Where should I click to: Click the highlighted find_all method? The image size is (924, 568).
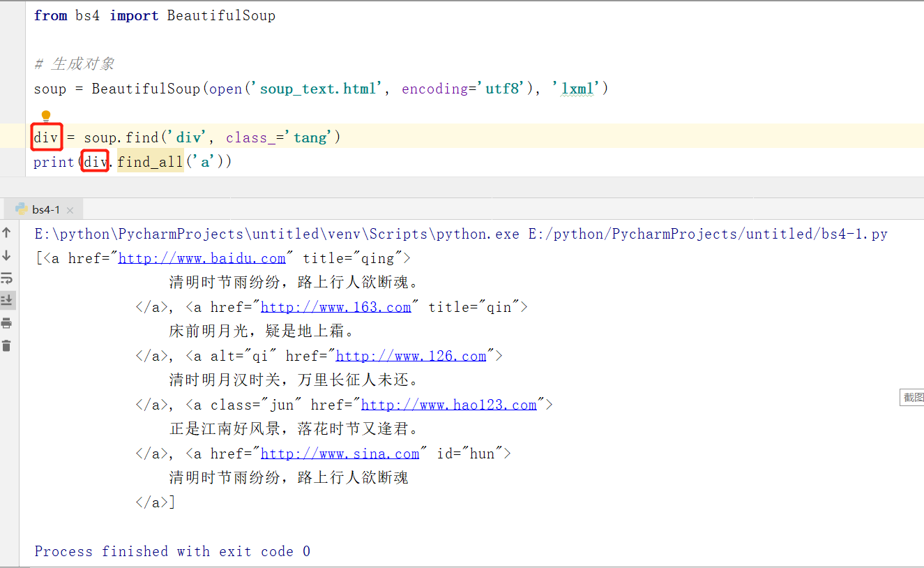click(x=150, y=162)
